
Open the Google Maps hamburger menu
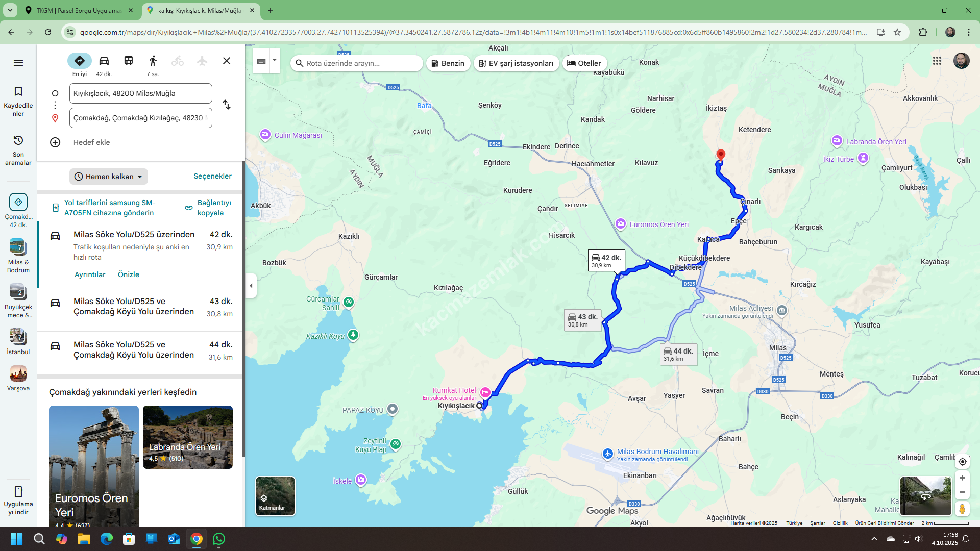pos(18,63)
